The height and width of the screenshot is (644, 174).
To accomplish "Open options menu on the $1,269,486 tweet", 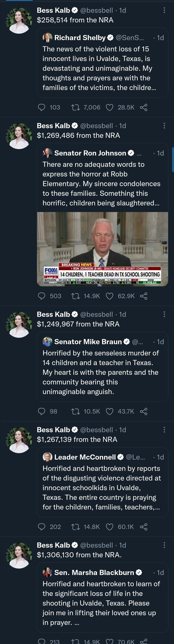I will [x=165, y=125].
